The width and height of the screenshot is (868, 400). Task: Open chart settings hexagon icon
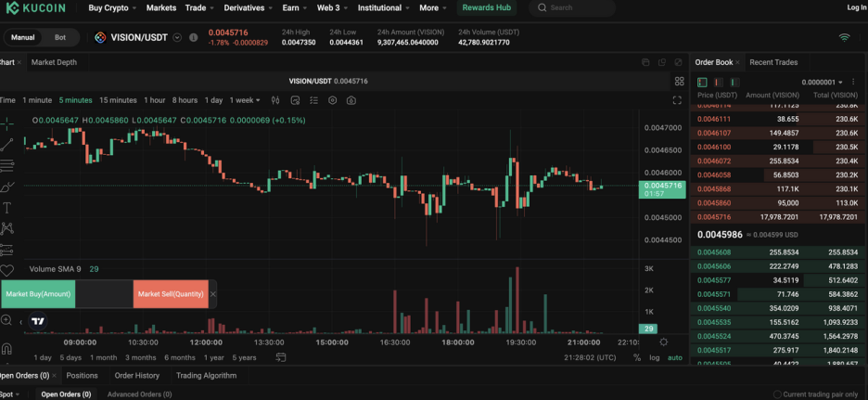[x=332, y=100]
